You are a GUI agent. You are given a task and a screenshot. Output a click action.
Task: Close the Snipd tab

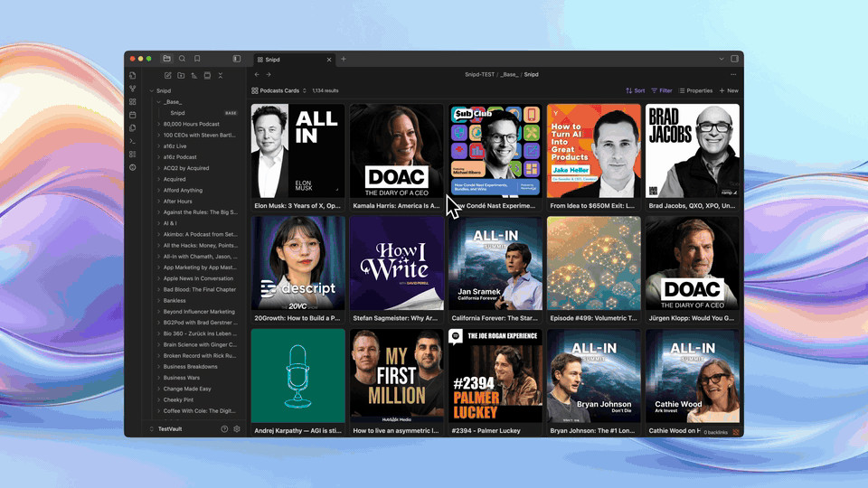329,60
